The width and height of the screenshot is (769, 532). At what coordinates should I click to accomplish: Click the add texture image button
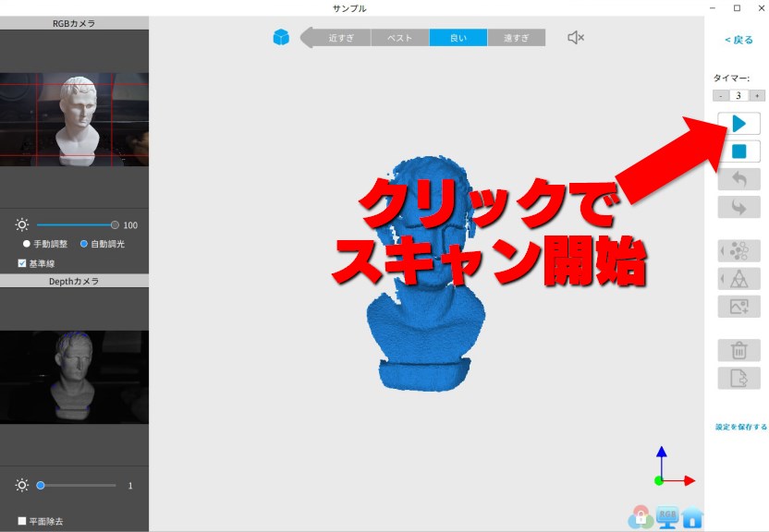(739, 307)
